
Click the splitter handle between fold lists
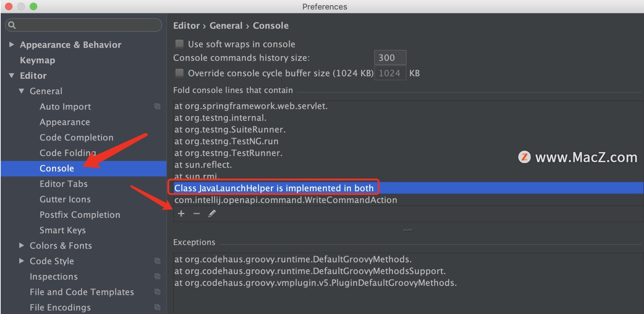[408, 230]
